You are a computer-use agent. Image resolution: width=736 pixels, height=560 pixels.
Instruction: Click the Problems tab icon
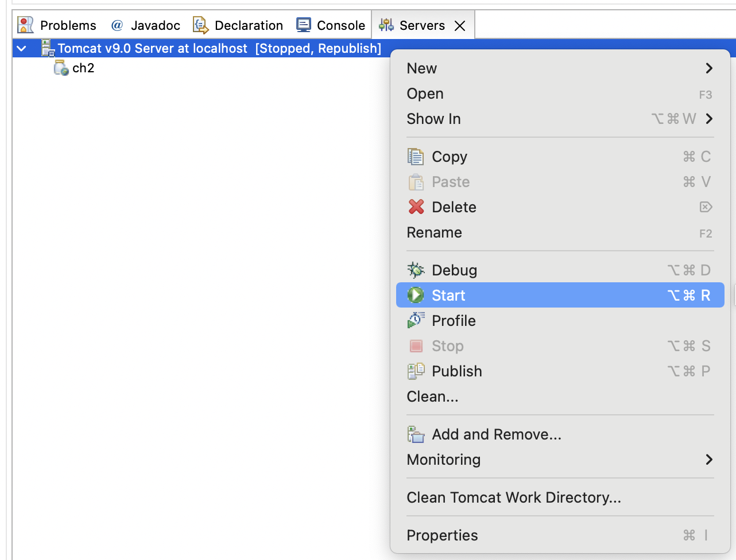(x=25, y=25)
